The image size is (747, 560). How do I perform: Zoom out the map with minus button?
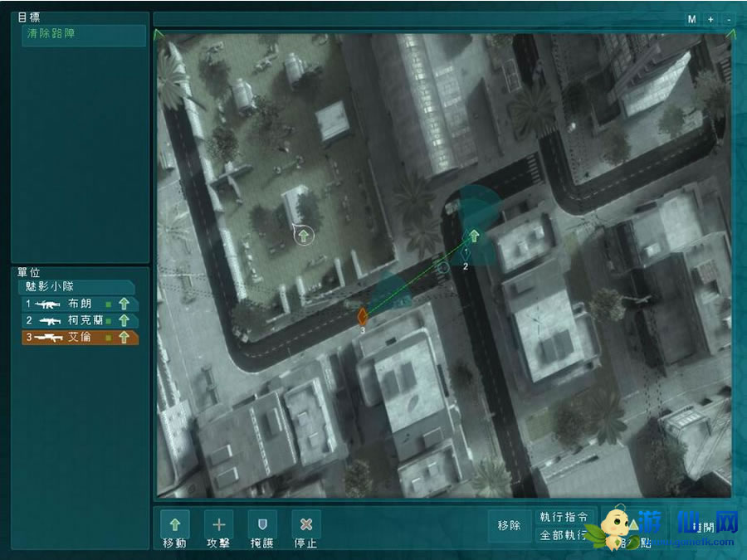pyautogui.click(x=729, y=20)
